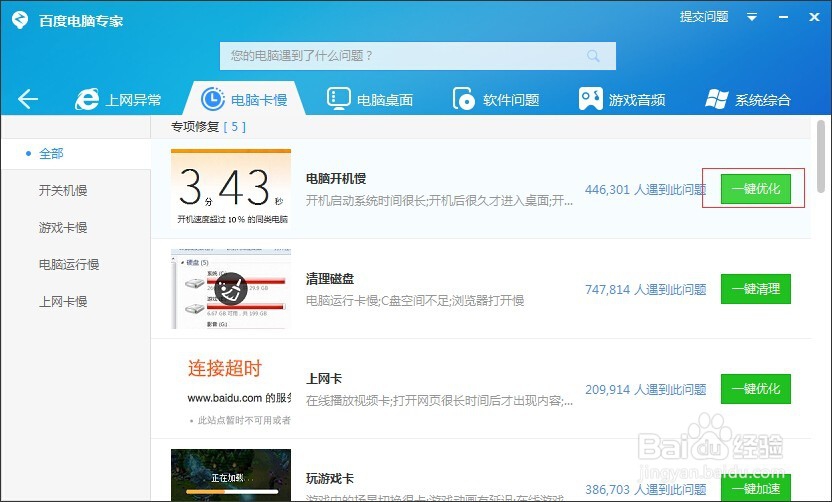The image size is (832, 502).
Task: Click the monitor icon for 电脑桌面
Action: pyautogui.click(x=339, y=99)
